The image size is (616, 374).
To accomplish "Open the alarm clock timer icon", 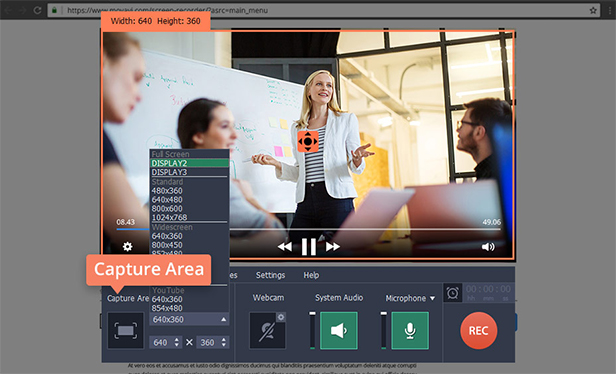I will [x=453, y=293].
